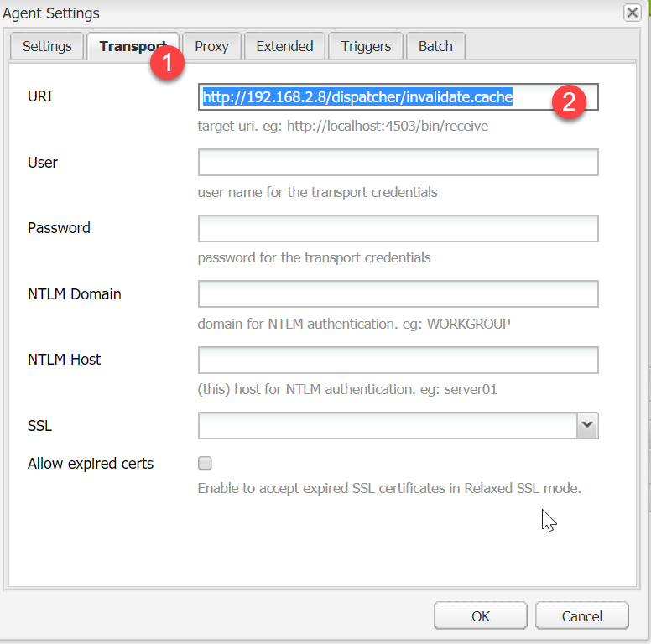651x644 pixels.
Task: Click into the Password field
Action: click(x=398, y=228)
